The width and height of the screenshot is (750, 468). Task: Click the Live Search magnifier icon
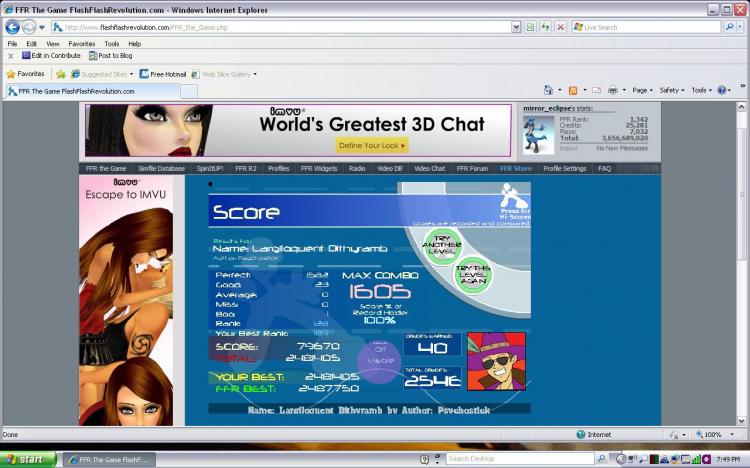(729, 27)
